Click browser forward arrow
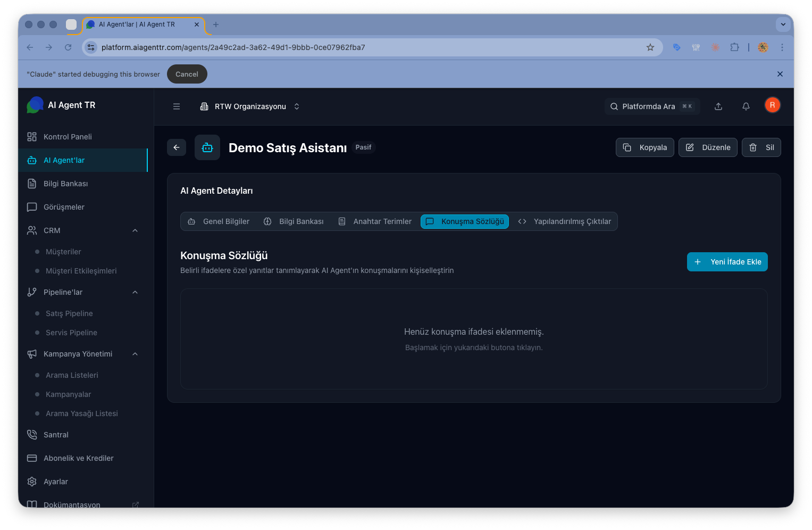This screenshot has width=812, height=530. point(49,47)
